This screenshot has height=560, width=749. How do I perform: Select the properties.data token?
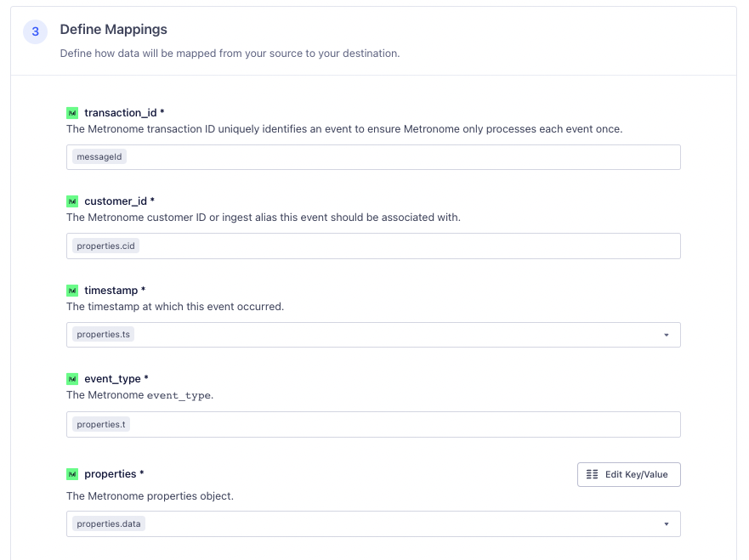tap(109, 524)
